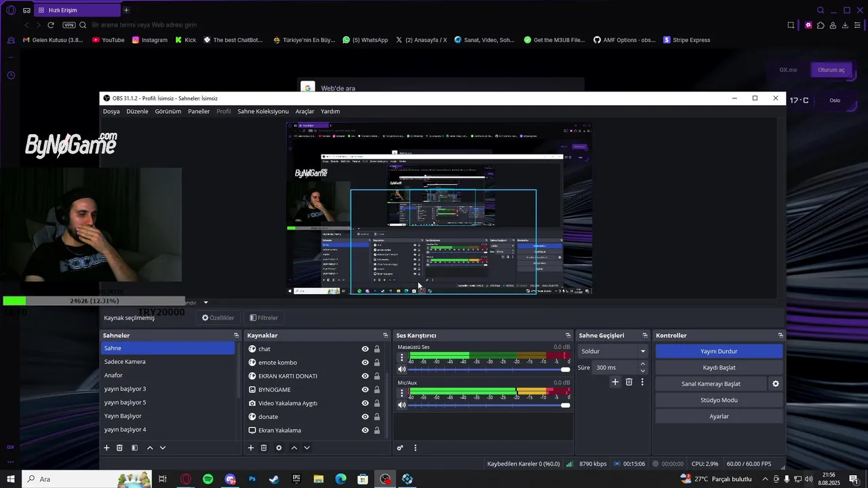Select the Anafor scene

tap(168, 375)
